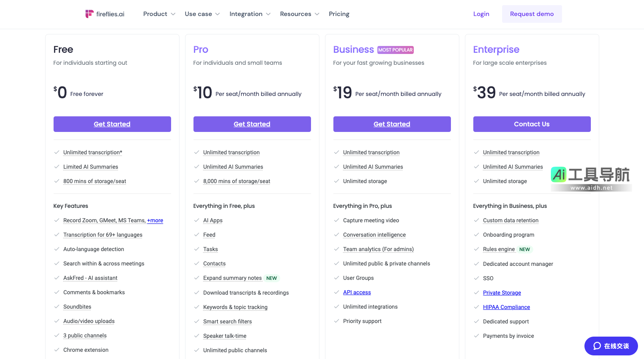
Task: Open the Login link
Action: pyautogui.click(x=481, y=14)
